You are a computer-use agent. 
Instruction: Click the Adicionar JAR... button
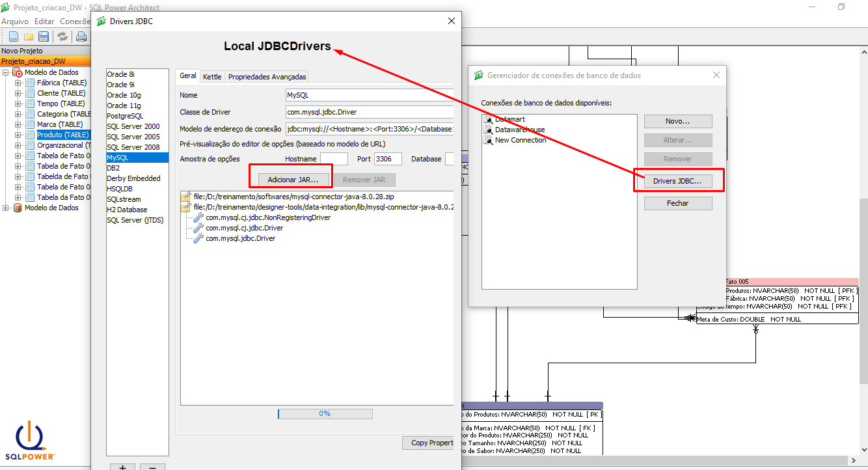293,179
